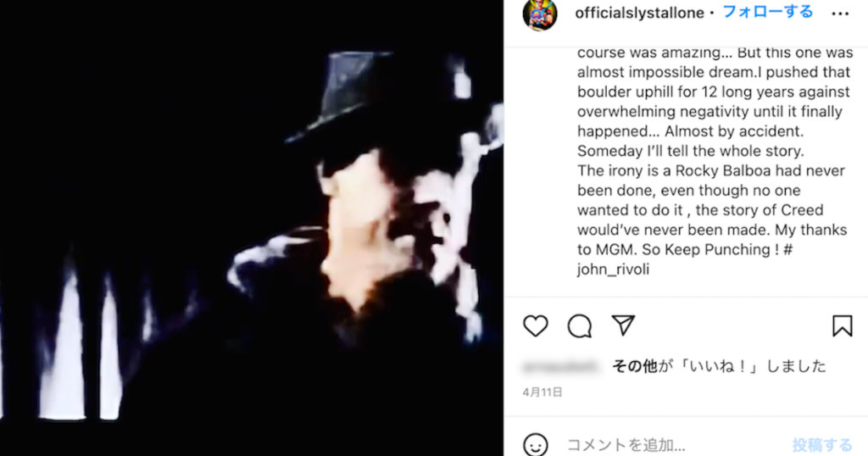Image resolution: width=868 pixels, height=456 pixels.
Task: Share the post with the paper plane icon
Action: click(x=623, y=325)
